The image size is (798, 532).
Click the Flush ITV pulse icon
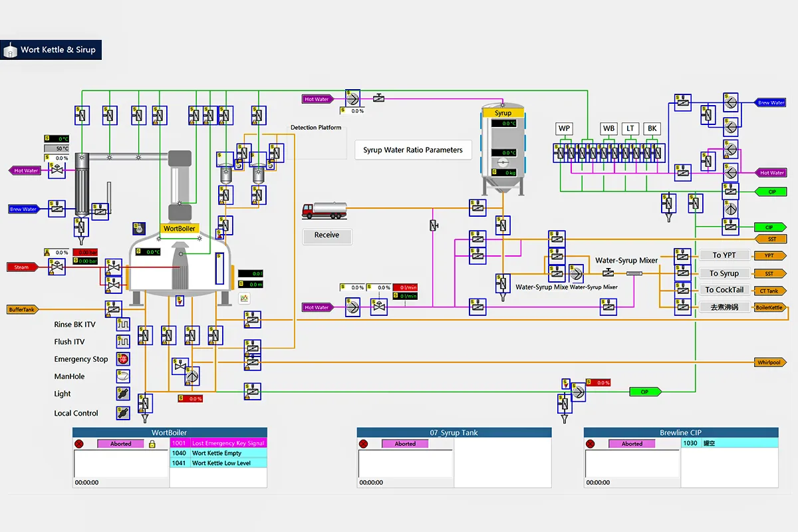pyautogui.click(x=123, y=342)
